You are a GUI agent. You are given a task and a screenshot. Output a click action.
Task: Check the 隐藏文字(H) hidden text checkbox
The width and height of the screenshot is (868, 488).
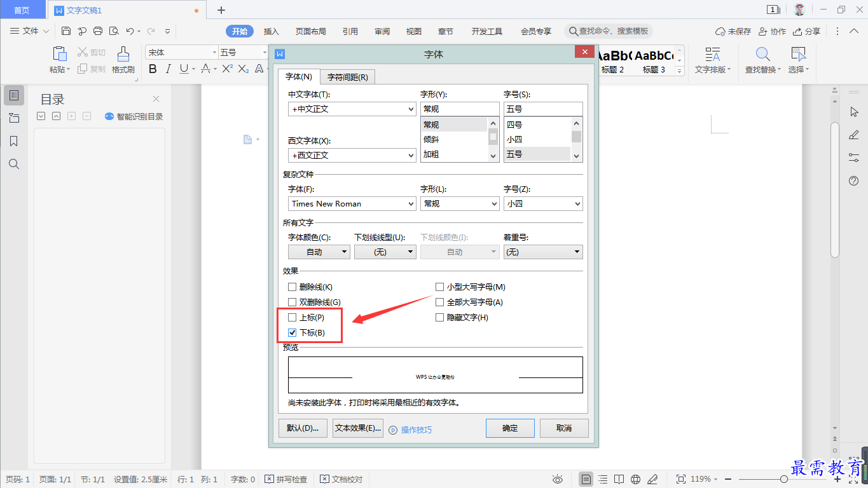[x=440, y=318]
